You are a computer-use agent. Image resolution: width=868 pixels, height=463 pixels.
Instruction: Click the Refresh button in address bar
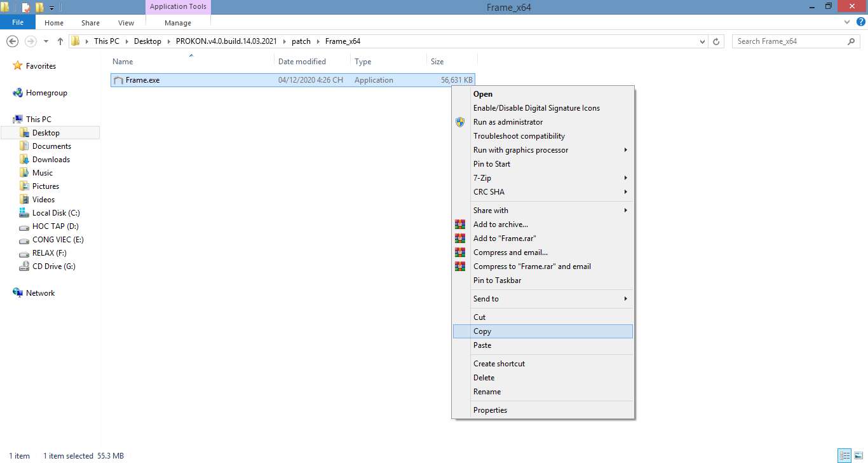[717, 41]
